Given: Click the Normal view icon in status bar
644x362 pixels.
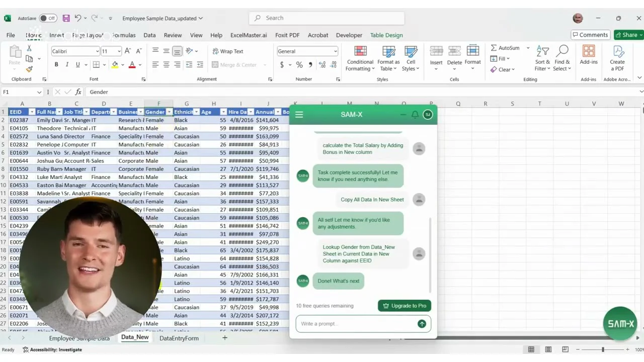Looking at the screenshot, I should 531,349.
